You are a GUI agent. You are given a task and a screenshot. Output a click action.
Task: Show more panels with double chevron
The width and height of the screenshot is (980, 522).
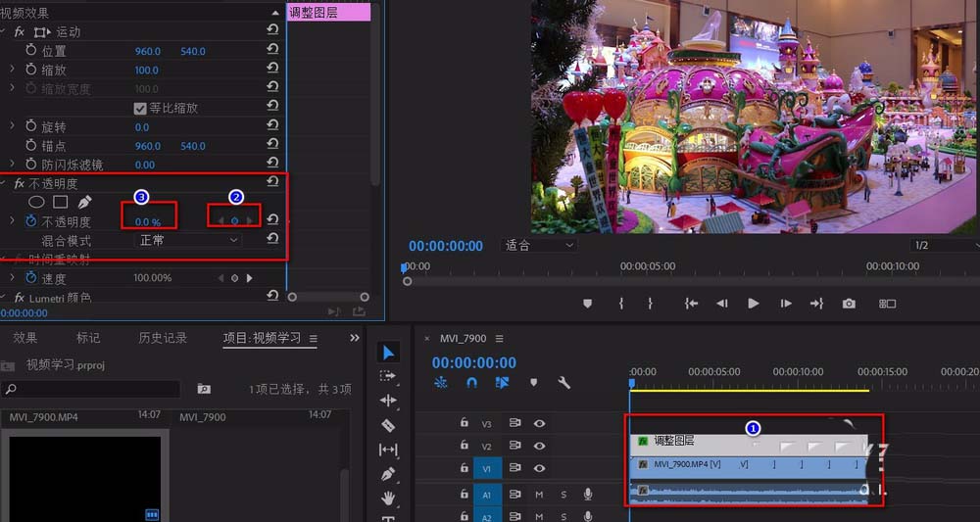(355, 338)
